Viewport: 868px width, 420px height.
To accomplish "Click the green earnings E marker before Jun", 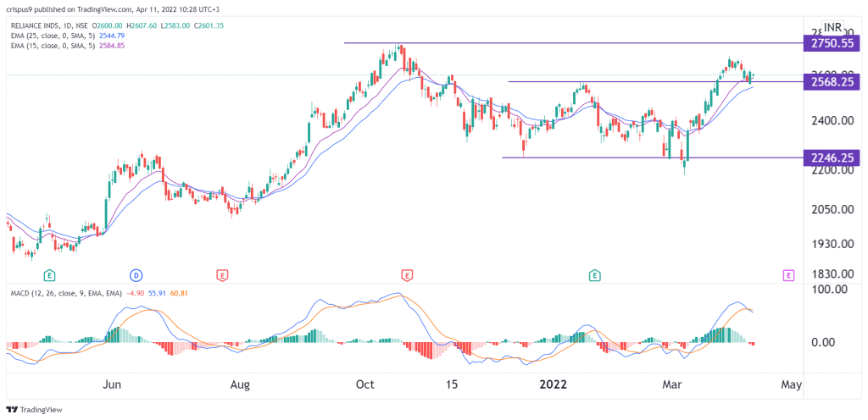I will tap(50, 274).
